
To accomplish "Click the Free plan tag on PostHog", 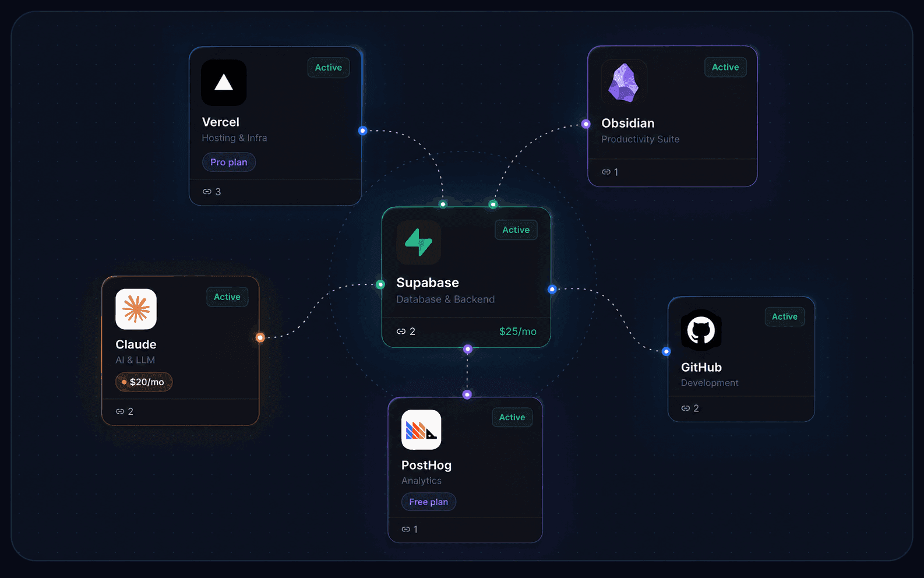I will 429,502.
